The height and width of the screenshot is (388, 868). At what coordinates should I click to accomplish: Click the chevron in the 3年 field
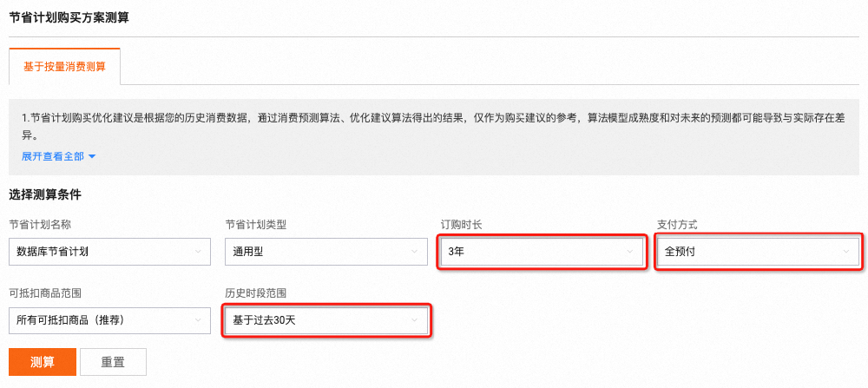[x=630, y=253]
